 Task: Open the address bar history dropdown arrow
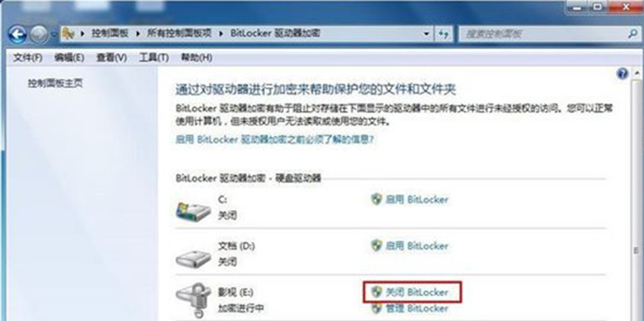pyautogui.click(x=427, y=34)
